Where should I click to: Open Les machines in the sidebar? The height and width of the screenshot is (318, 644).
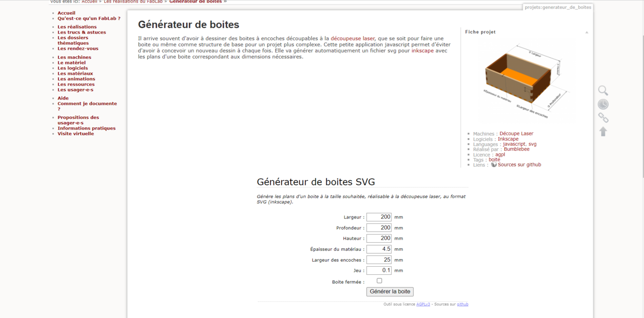pyautogui.click(x=74, y=57)
